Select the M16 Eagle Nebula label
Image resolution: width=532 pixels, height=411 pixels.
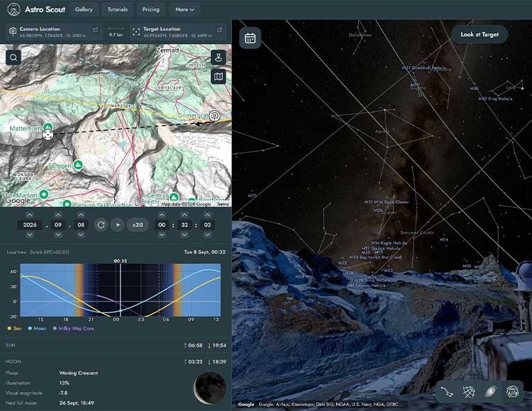tap(389, 243)
